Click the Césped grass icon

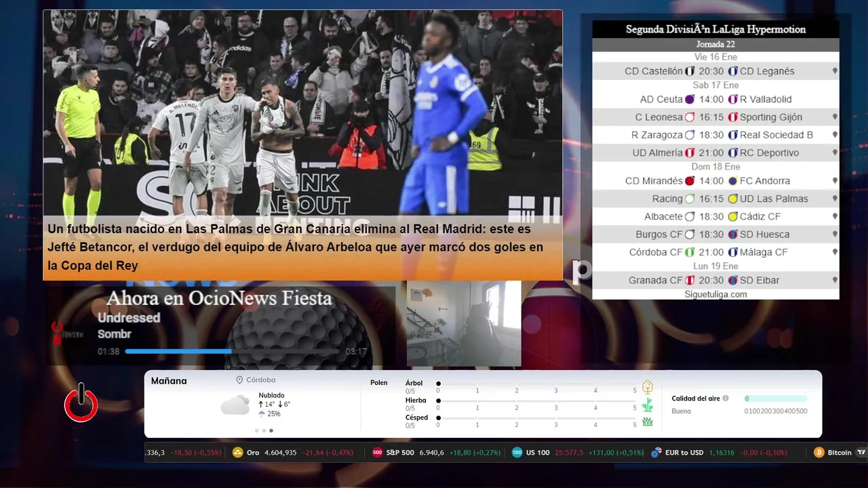648,422
